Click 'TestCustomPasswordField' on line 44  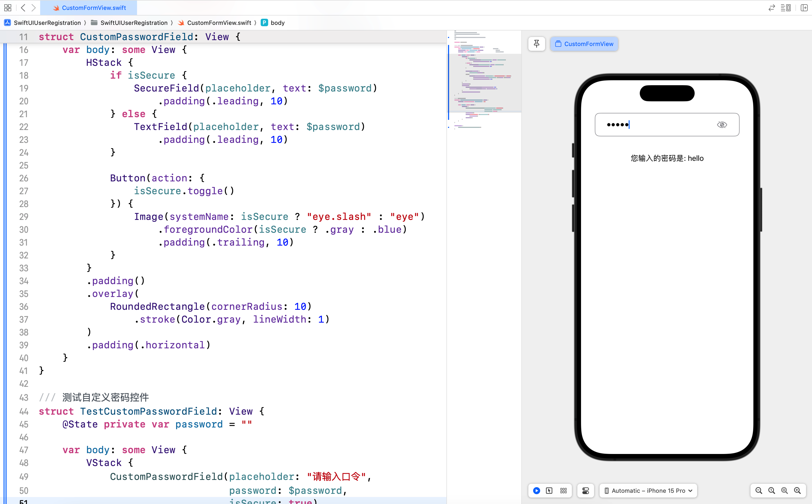pos(149,412)
